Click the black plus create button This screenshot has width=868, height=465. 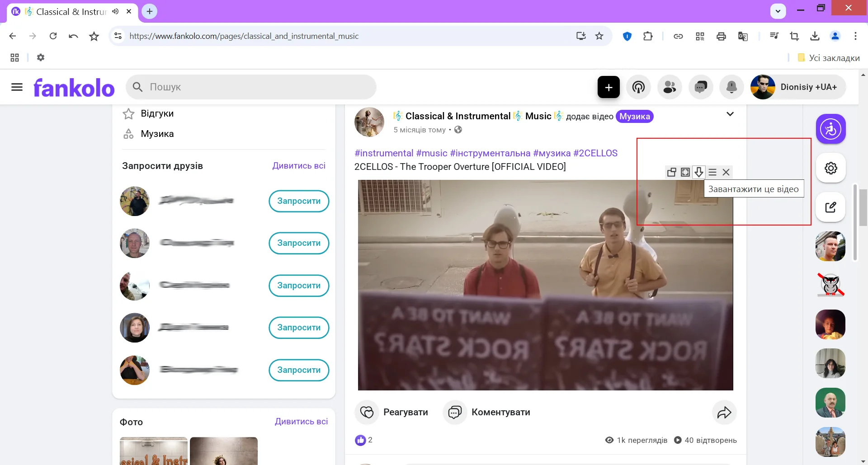coord(609,87)
